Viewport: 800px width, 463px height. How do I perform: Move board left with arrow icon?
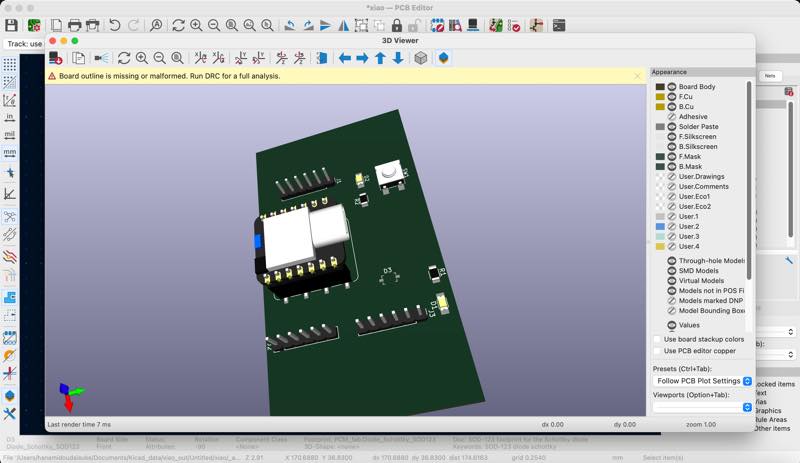coord(345,58)
